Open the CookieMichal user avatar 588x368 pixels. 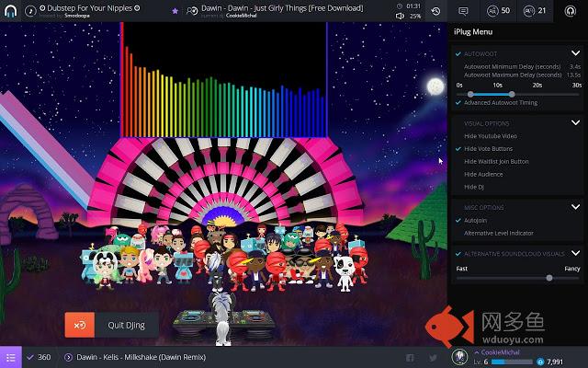459,356
